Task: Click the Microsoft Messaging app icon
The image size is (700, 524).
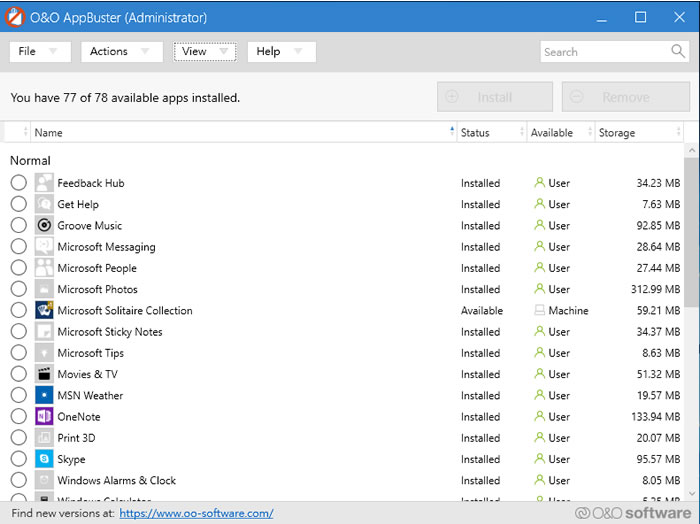Action: (x=44, y=247)
